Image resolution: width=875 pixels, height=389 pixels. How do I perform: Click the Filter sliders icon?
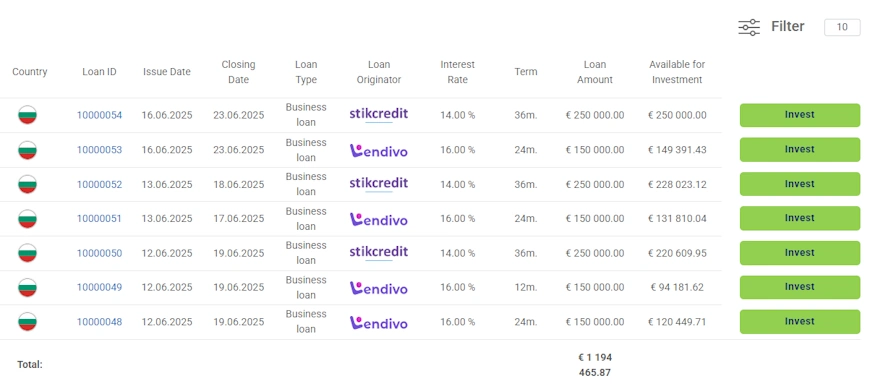(x=749, y=27)
